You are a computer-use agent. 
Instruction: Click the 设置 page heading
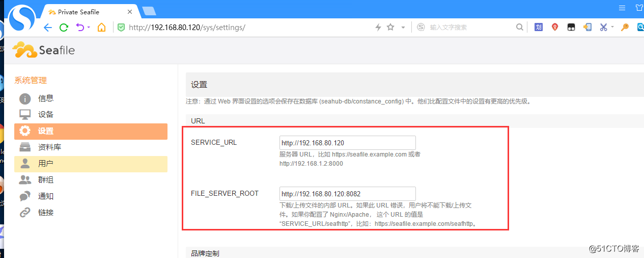tap(199, 85)
